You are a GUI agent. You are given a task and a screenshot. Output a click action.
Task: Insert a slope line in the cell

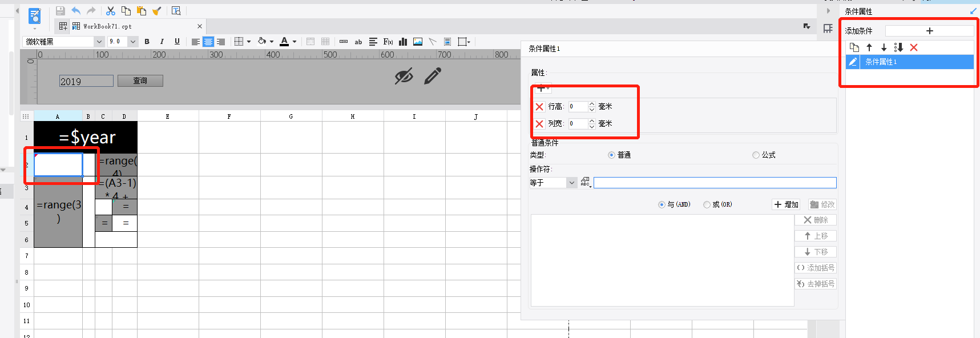click(433, 42)
